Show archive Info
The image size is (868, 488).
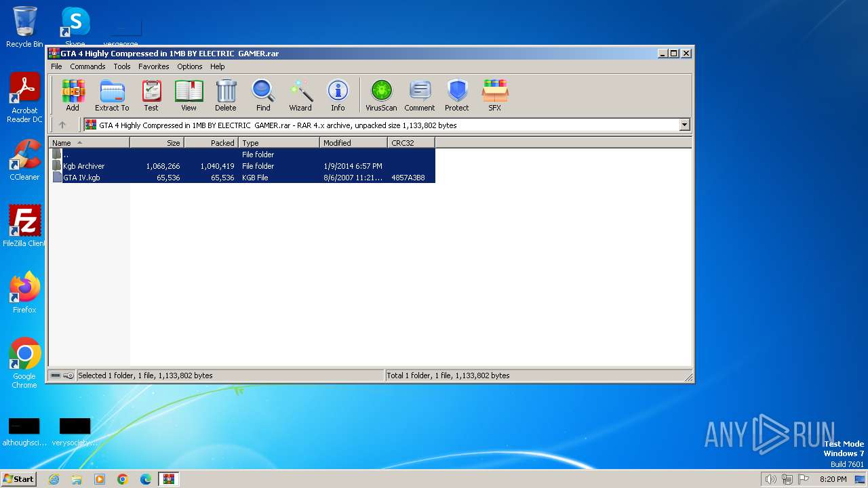click(338, 95)
